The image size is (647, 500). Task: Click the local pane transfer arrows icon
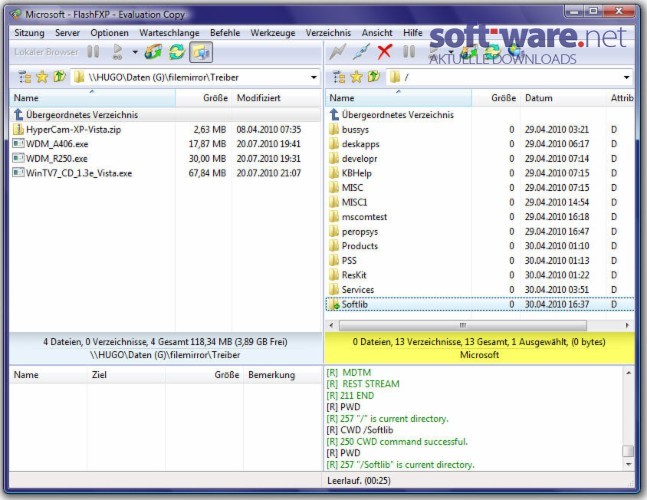153,52
